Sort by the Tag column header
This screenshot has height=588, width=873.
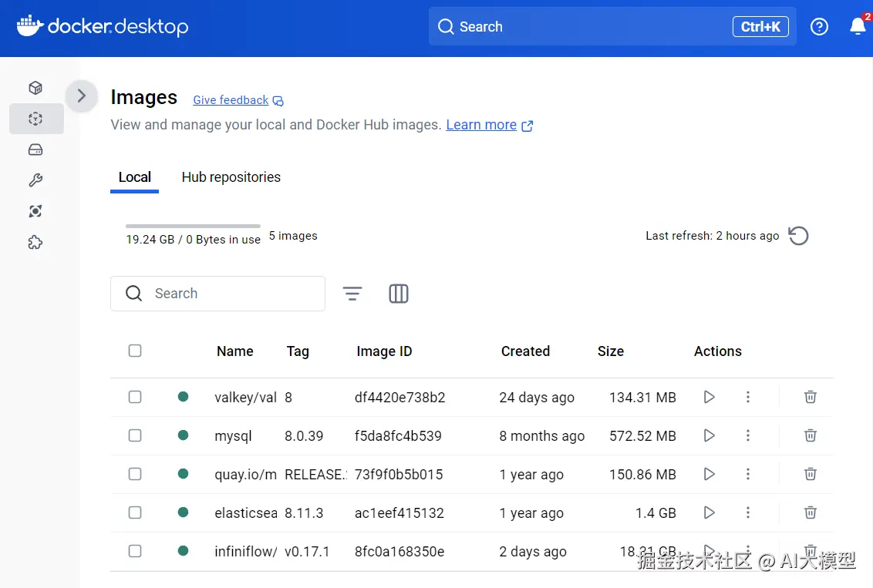click(298, 351)
